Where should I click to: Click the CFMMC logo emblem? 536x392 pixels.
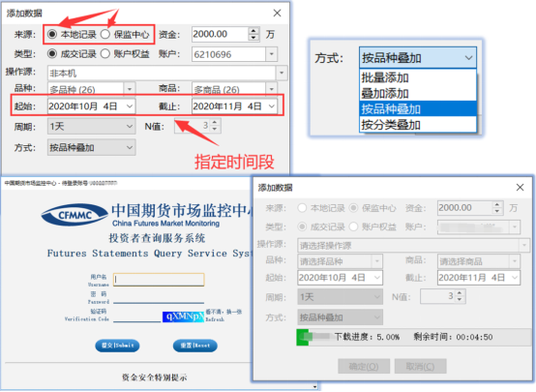coord(74,215)
